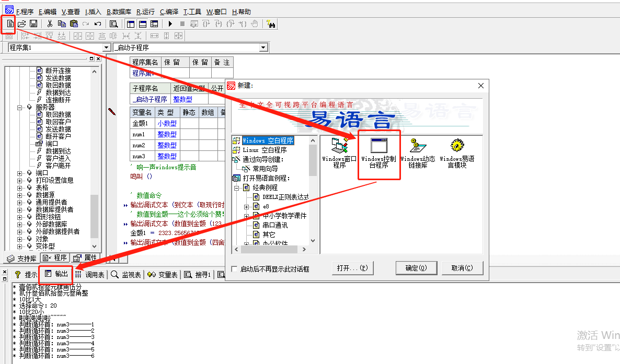620x364 pixels.
Task: Toggle the bottom status panel layout icon
Action: [x=142, y=24]
